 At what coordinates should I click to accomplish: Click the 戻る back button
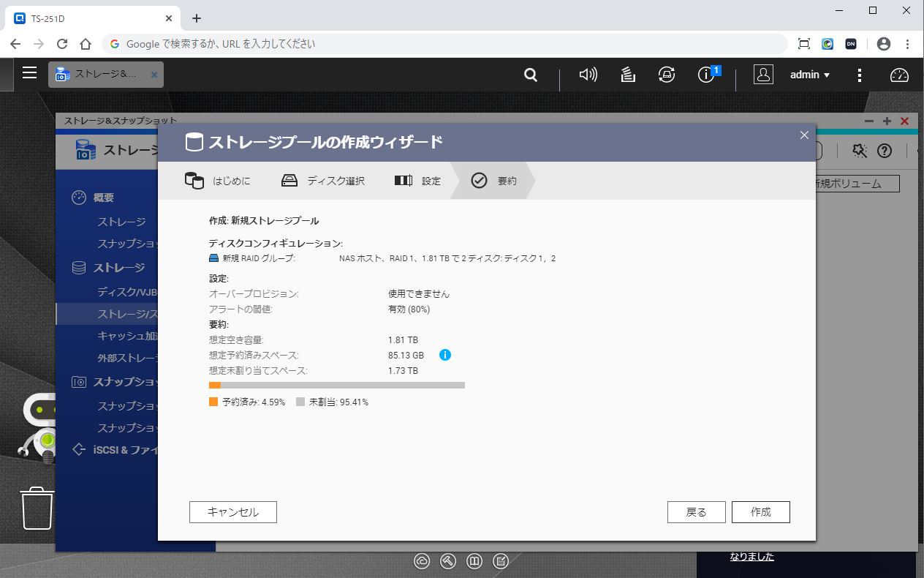696,512
